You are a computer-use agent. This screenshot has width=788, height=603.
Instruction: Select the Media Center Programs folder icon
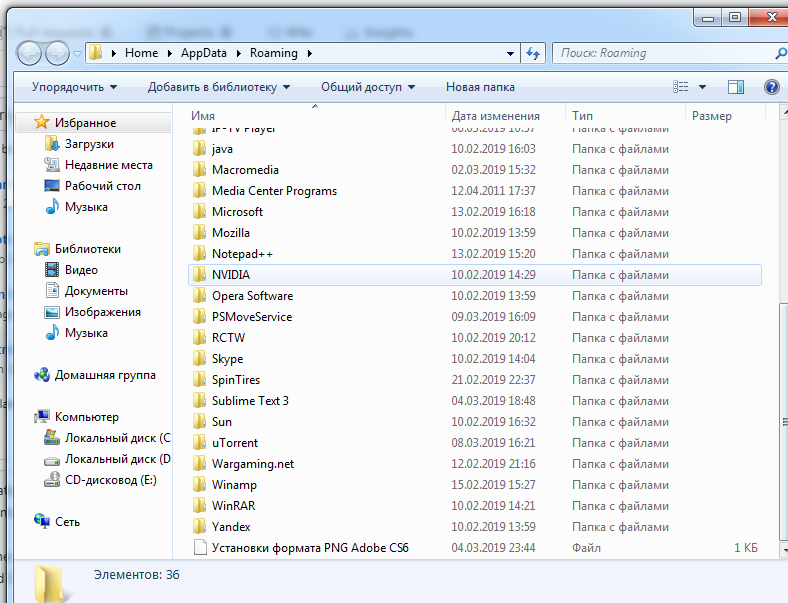coord(200,191)
